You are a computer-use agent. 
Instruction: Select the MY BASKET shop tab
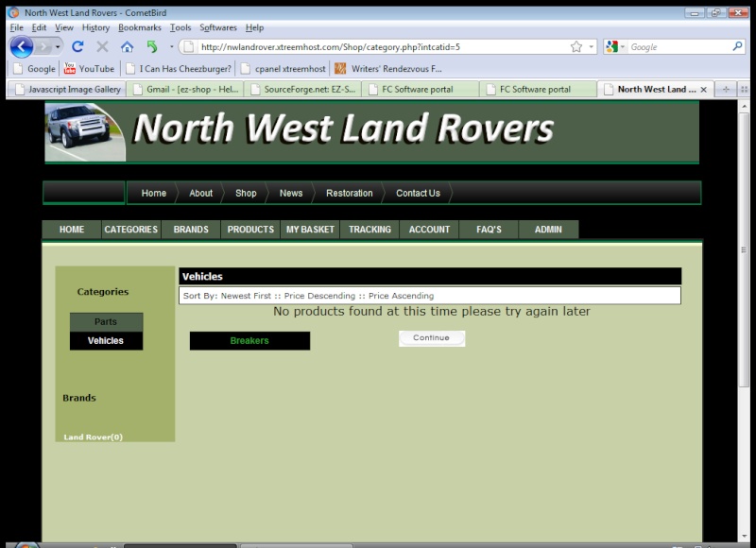(x=310, y=230)
